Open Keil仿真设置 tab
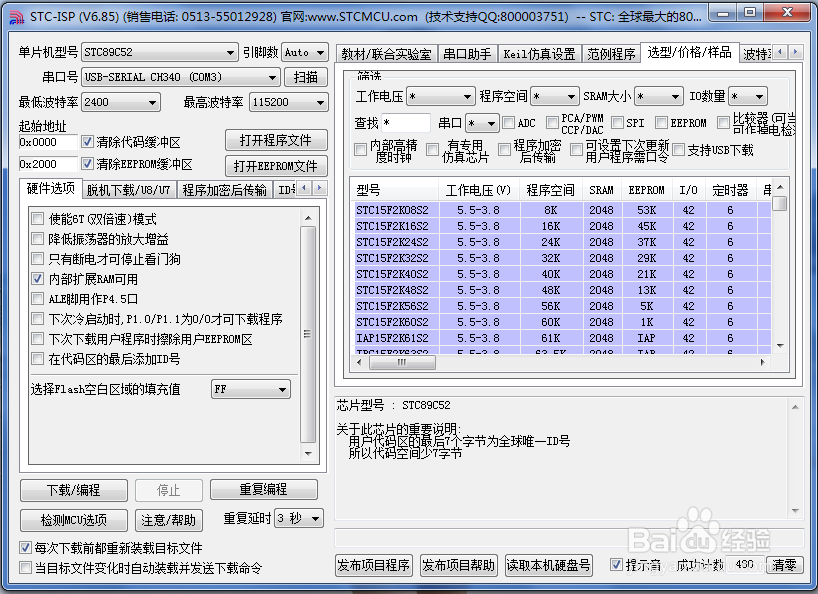Viewport: 818px width, 594px height. click(x=539, y=54)
